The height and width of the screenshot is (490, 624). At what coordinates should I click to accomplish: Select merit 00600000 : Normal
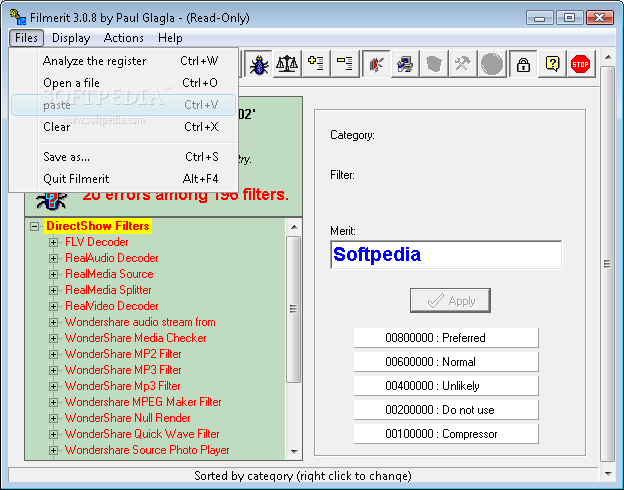point(446,362)
